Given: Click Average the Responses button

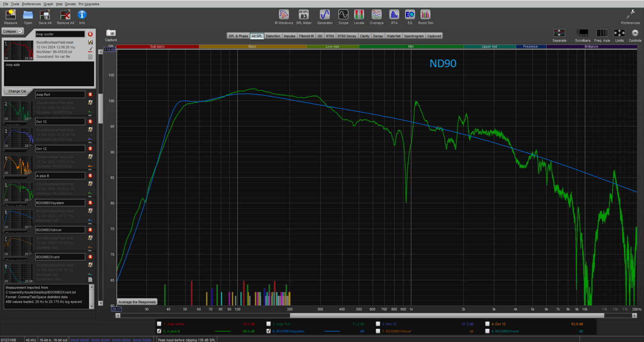Looking at the screenshot, I should click(x=137, y=302).
